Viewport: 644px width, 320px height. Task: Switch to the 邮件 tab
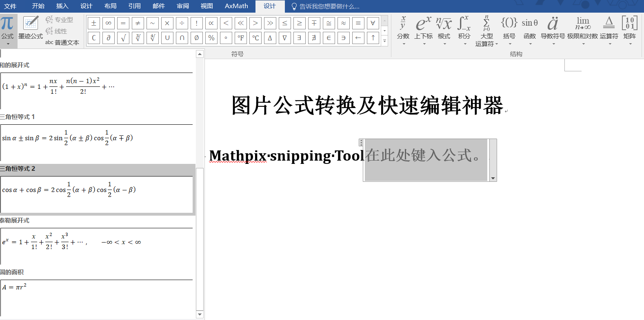(x=159, y=6)
